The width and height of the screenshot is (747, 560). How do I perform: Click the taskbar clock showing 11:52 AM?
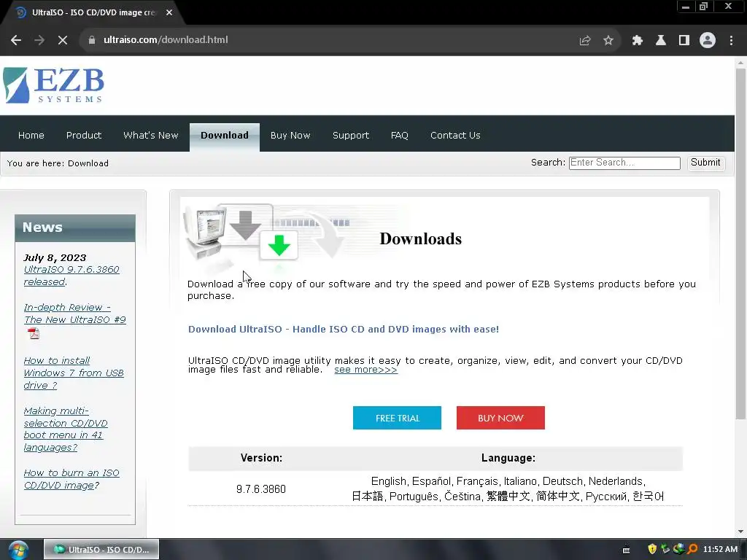720,549
